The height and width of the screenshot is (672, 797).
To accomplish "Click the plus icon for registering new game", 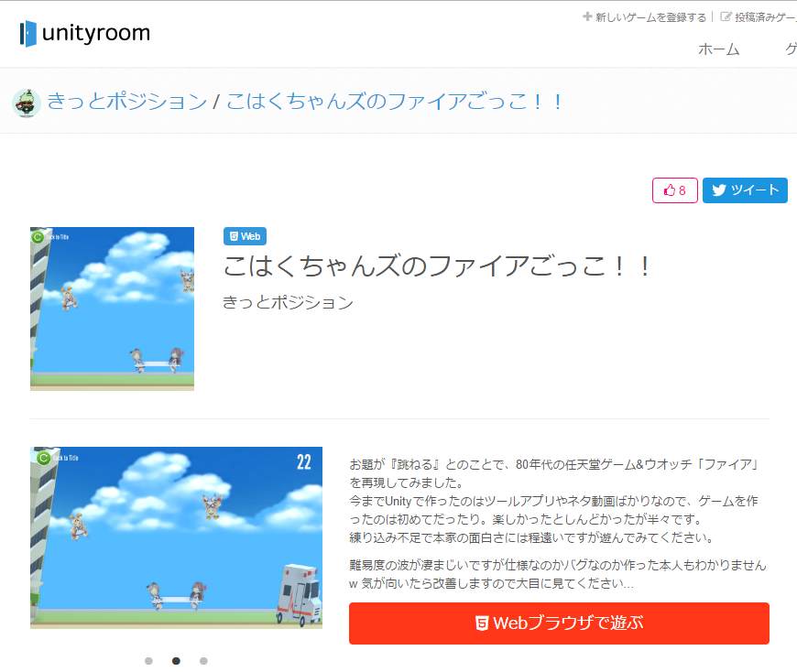I will [587, 16].
